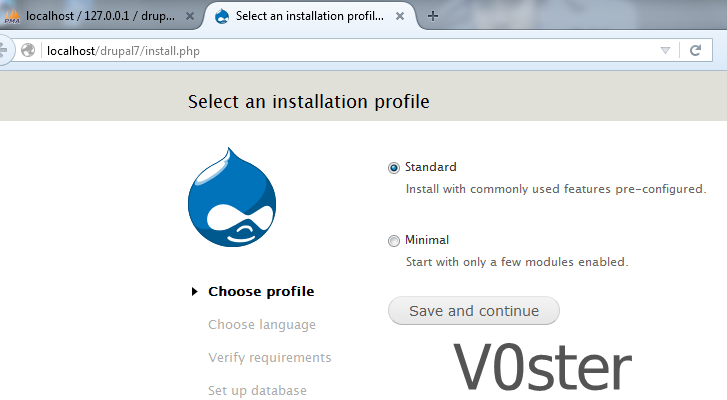This screenshot has height=400, width=727.
Task: Click the Drupal drop logo
Action: [232, 197]
